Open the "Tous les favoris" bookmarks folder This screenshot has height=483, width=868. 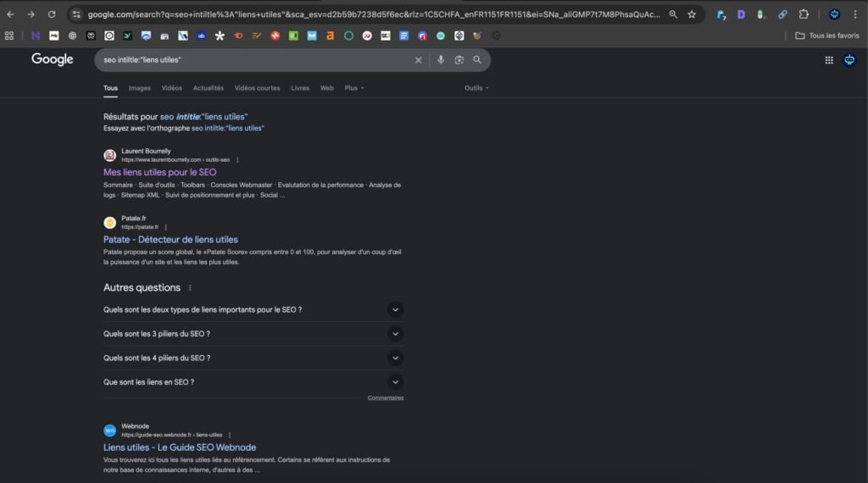[x=826, y=36]
